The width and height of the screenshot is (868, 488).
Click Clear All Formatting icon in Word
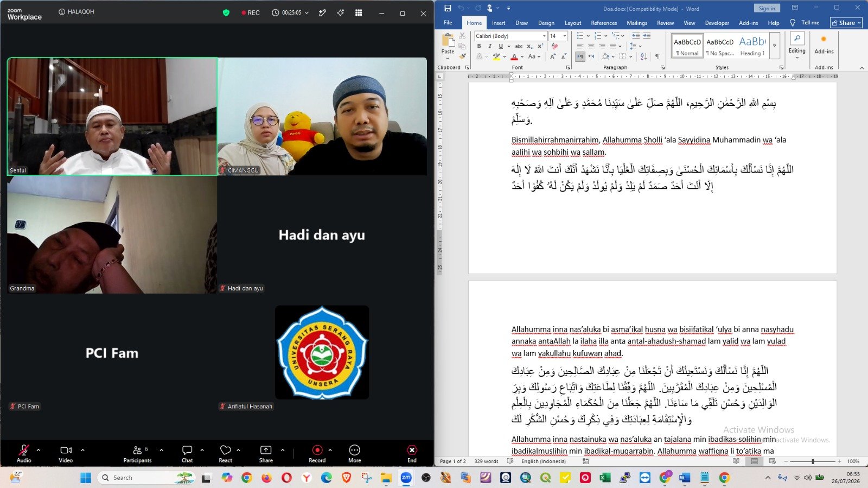pos(554,46)
